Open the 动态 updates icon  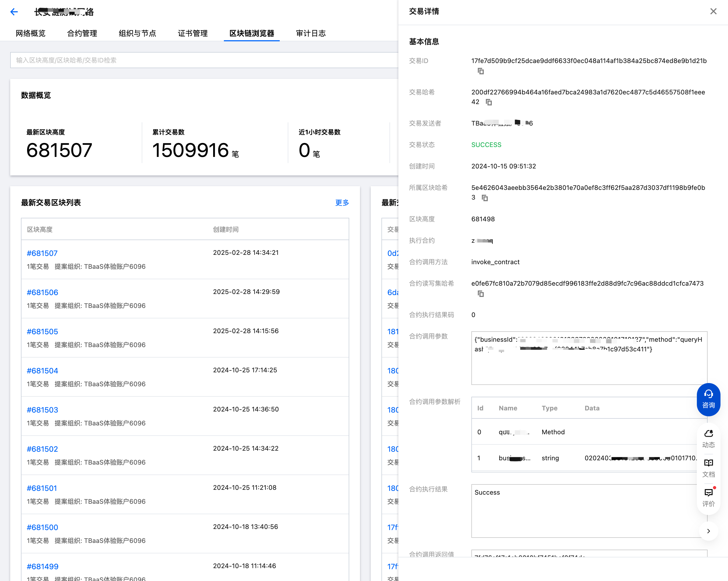pyautogui.click(x=708, y=439)
